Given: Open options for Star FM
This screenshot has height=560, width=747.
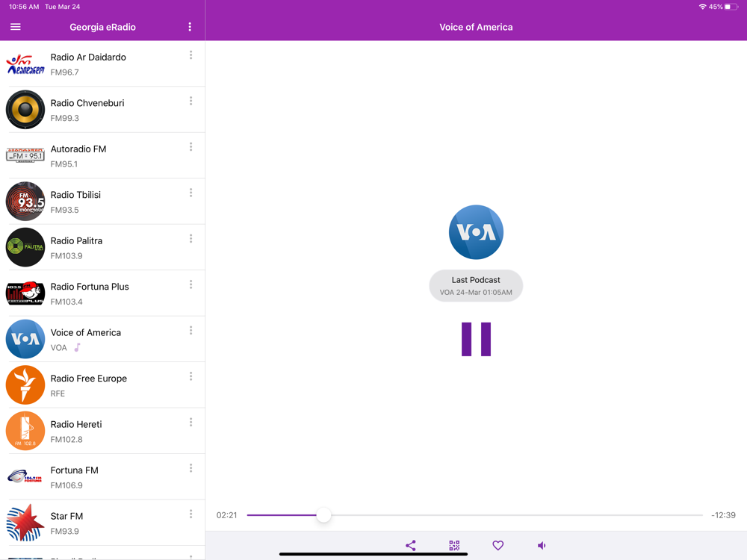Looking at the screenshot, I should pyautogui.click(x=191, y=514).
